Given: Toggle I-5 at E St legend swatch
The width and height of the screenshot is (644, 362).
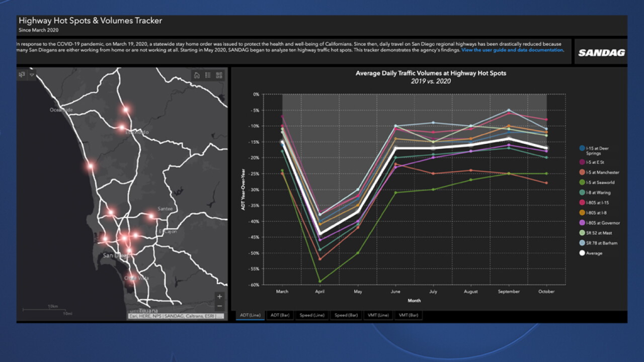Looking at the screenshot, I should 582,162.
